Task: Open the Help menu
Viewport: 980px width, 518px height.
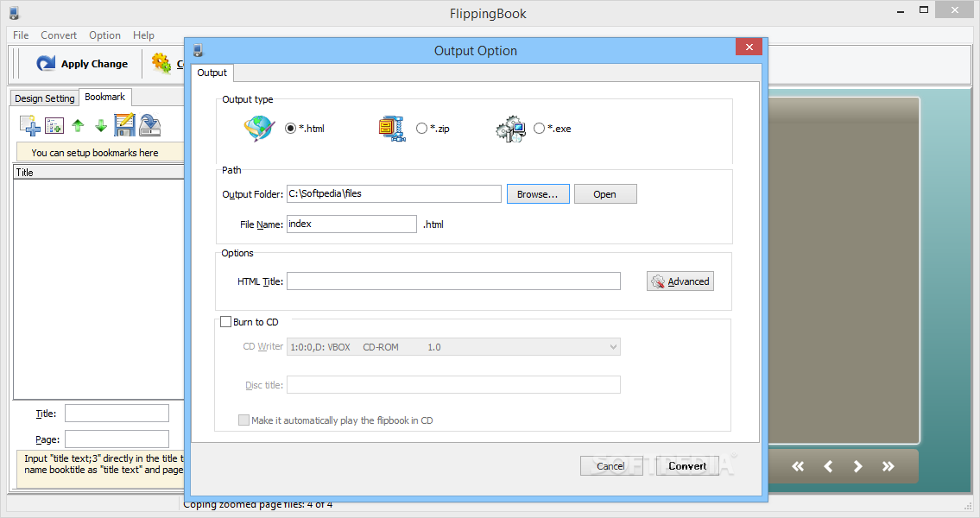Action: tap(143, 35)
